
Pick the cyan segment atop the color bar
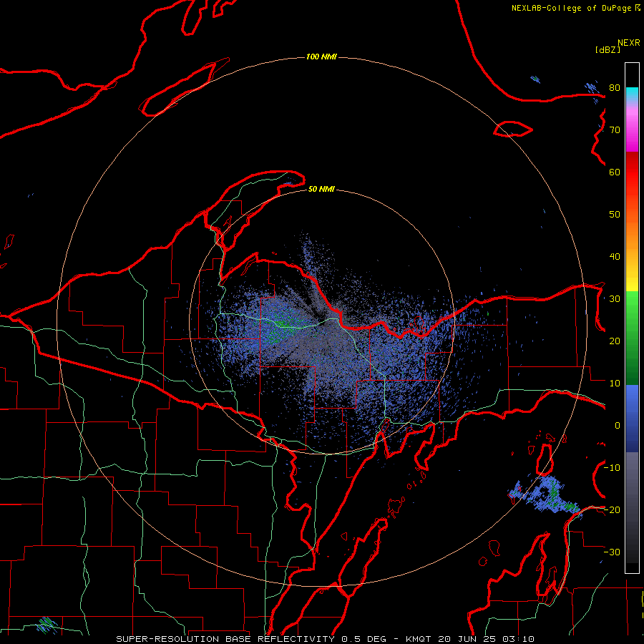click(x=632, y=94)
